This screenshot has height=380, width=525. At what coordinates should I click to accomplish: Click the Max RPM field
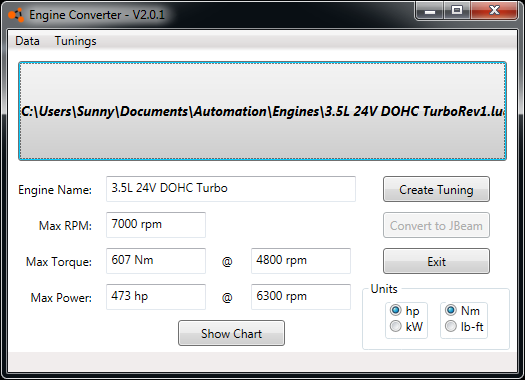pos(156,225)
